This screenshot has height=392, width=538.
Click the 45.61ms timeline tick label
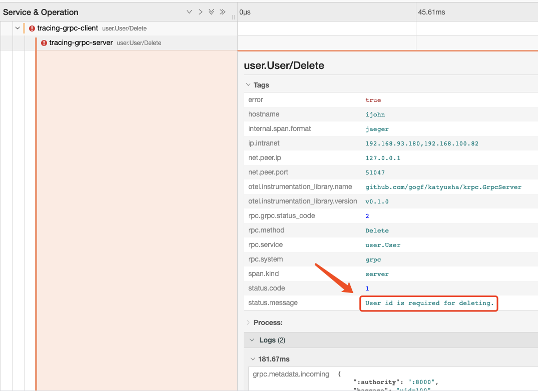point(431,12)
